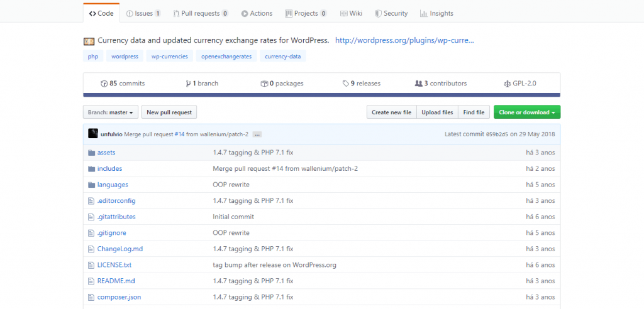Click the contributors people icon

[418, 84]
